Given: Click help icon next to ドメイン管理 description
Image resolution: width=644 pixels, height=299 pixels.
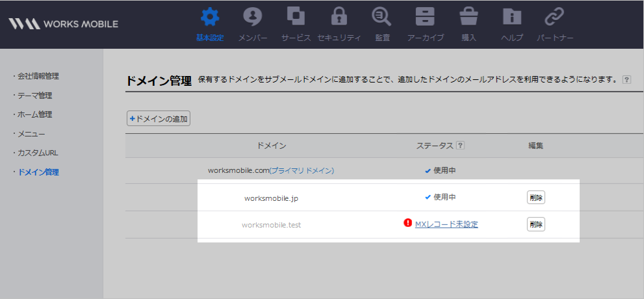Looking at the screenshot, I should (626, 80).
